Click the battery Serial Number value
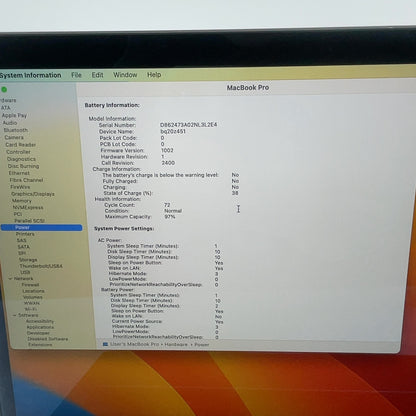The width and height of the screenshot is (416, 416). tap(188, 125)
